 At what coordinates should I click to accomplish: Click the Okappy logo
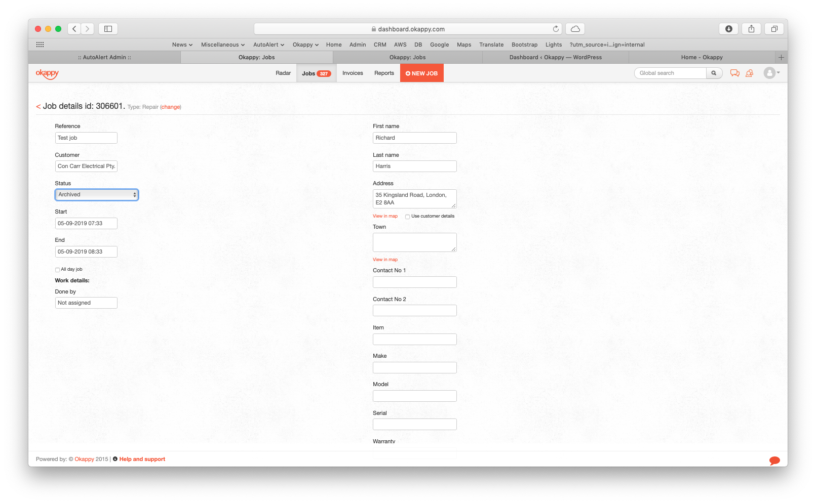tap(47, 73)
